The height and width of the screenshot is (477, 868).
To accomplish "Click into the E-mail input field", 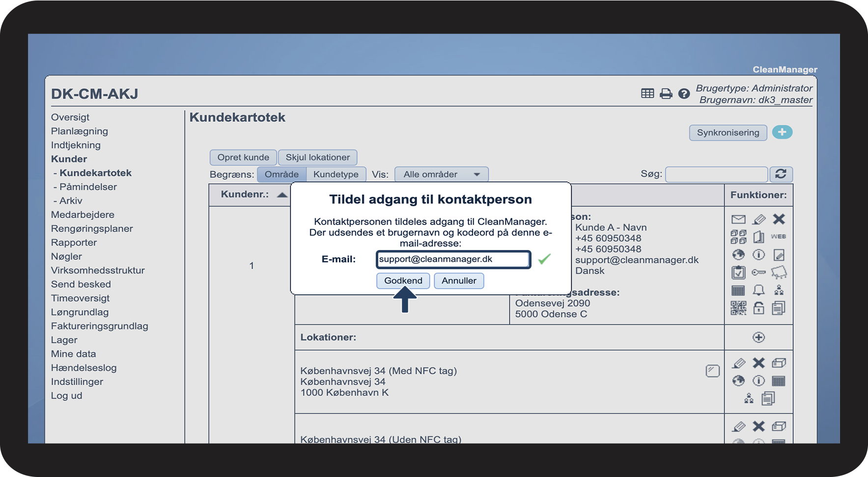I will [453, 259].
